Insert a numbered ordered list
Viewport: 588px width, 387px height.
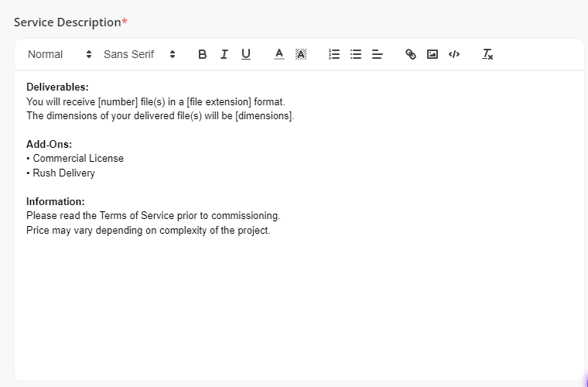(x=334, y=54)
